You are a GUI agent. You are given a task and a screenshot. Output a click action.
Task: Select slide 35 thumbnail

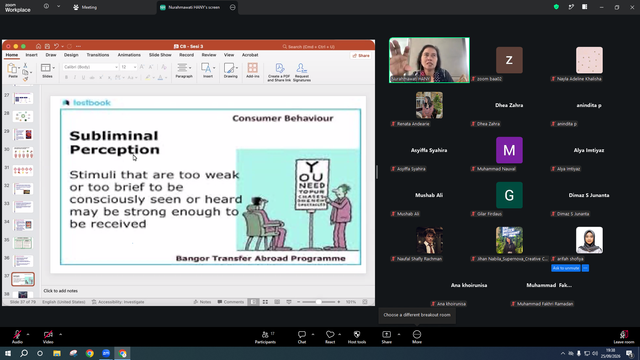coord(23,243)
